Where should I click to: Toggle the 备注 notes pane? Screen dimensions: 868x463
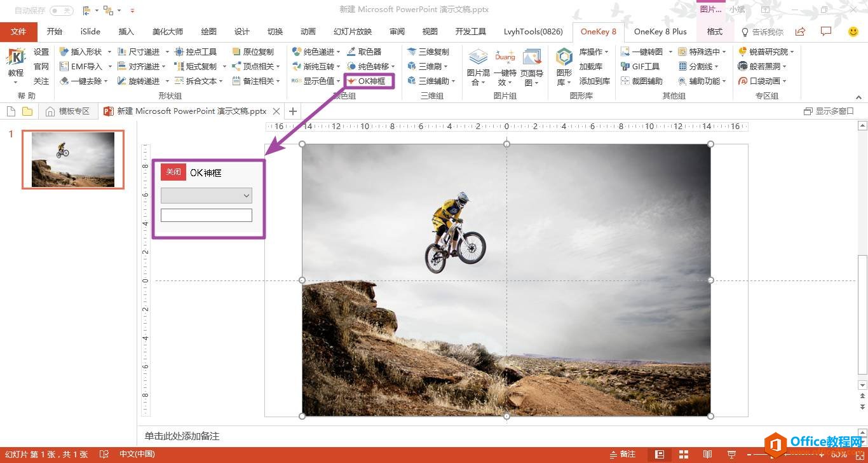pos(623,454)
